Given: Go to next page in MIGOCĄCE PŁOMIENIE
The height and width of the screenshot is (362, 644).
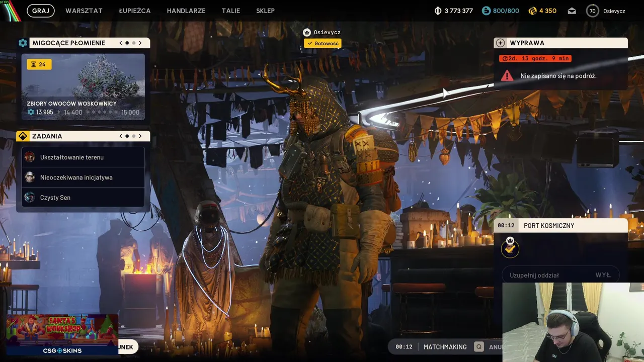Looking at the screenshot, I should (x=140, y=43).
